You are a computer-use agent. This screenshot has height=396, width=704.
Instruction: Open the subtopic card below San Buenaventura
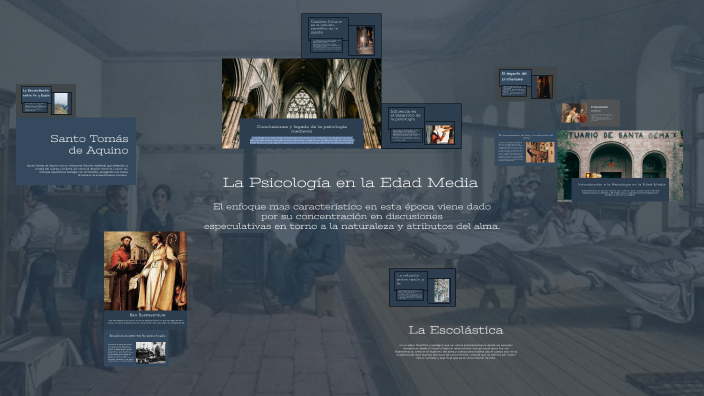(136, 348)
